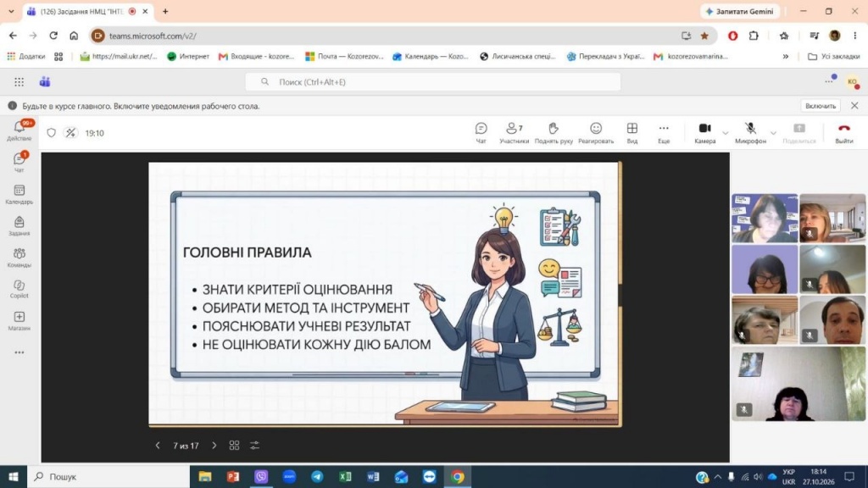
Task: Open more meeting actions (Еще)
Action: coord(664,133)
